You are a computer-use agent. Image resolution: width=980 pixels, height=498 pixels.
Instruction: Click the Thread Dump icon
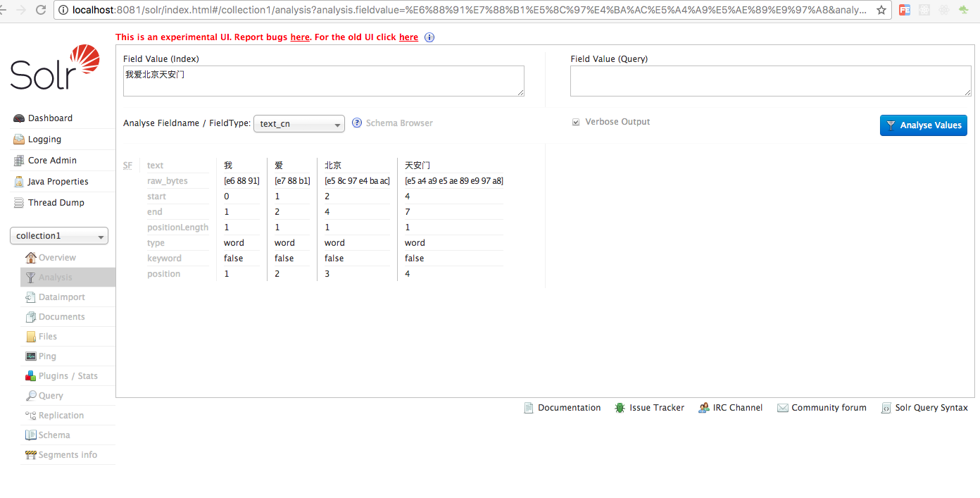tap(19, 203)
